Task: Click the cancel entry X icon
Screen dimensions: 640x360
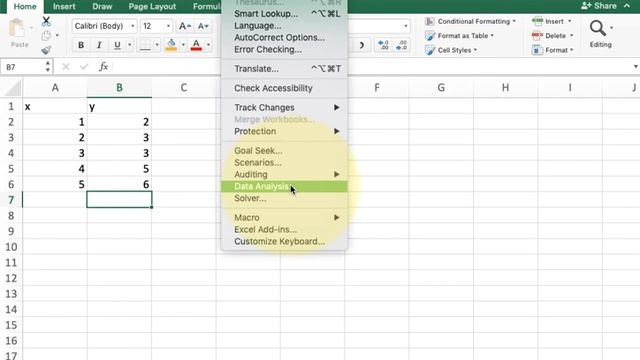Action: (x=66, y=67)
